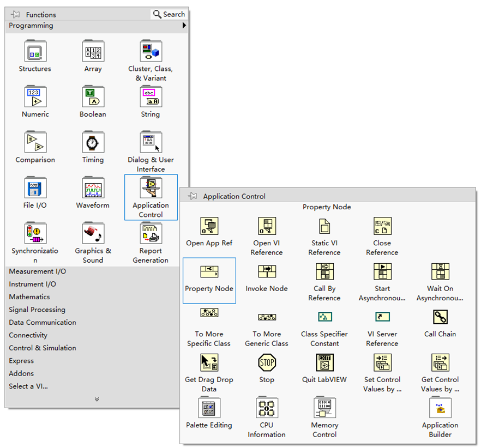Open the Application Builder subpalette
The height and width of the screenshot is (448, 481).
[440, 408]
